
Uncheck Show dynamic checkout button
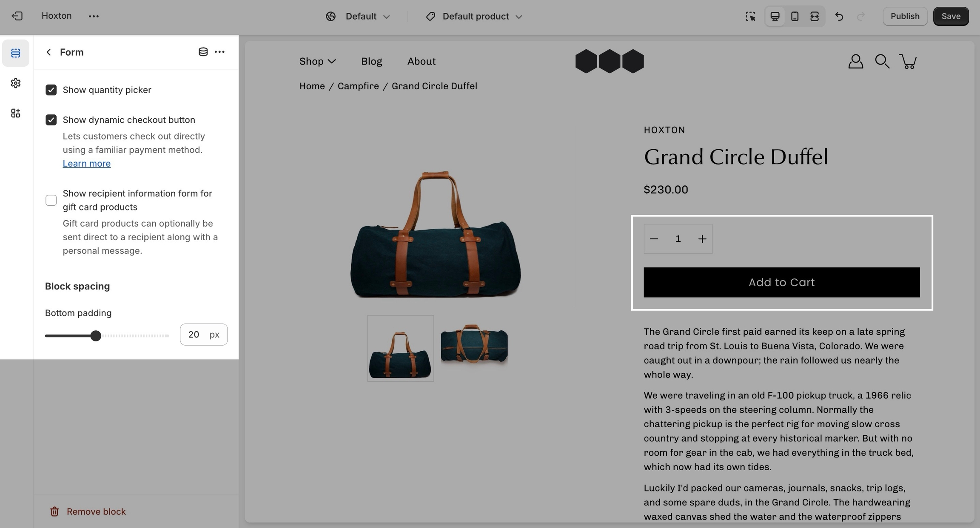(x=51, y=120)
